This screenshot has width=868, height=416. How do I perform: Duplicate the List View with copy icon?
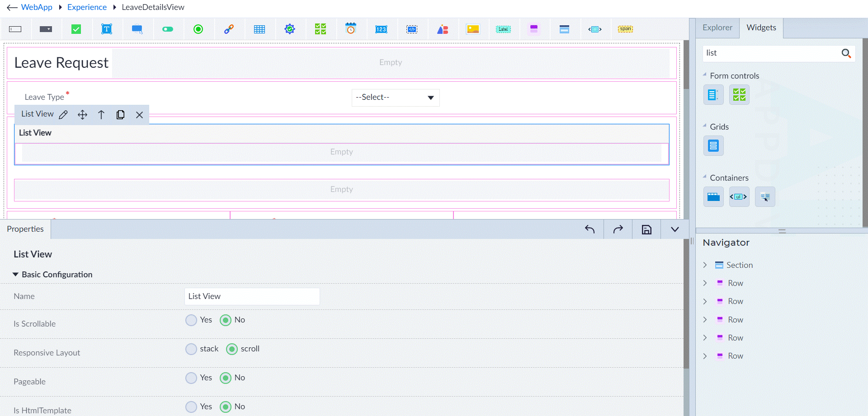point(120,115)
